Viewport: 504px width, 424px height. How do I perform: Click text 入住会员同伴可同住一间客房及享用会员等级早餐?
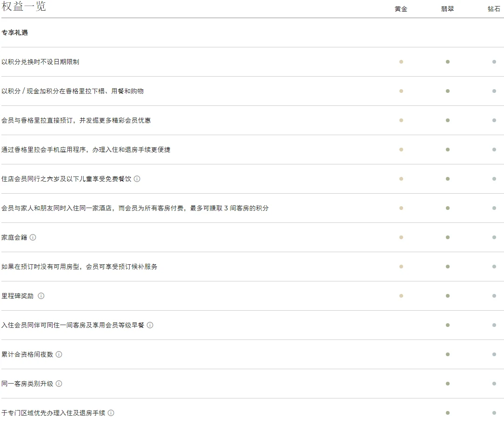[x=73, y=325]
